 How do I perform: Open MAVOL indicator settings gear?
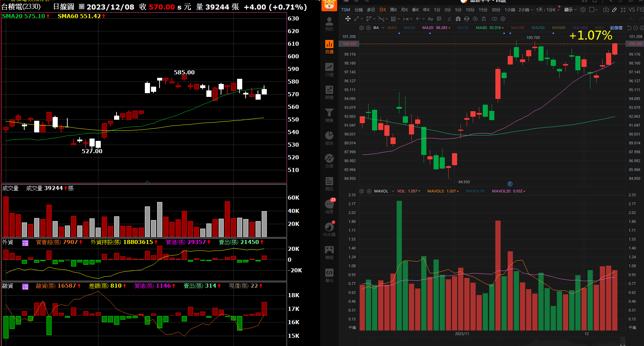tap(362, 191)
